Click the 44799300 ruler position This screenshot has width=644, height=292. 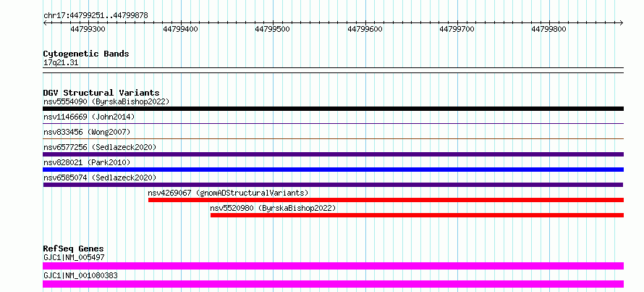(88, 29)
